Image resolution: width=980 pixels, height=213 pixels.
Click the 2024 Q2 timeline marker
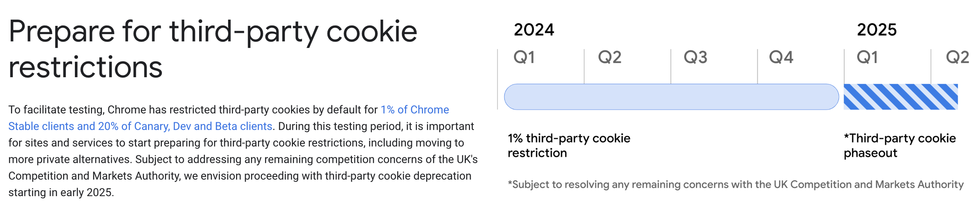pyautogui.click(x=610, y=58)
